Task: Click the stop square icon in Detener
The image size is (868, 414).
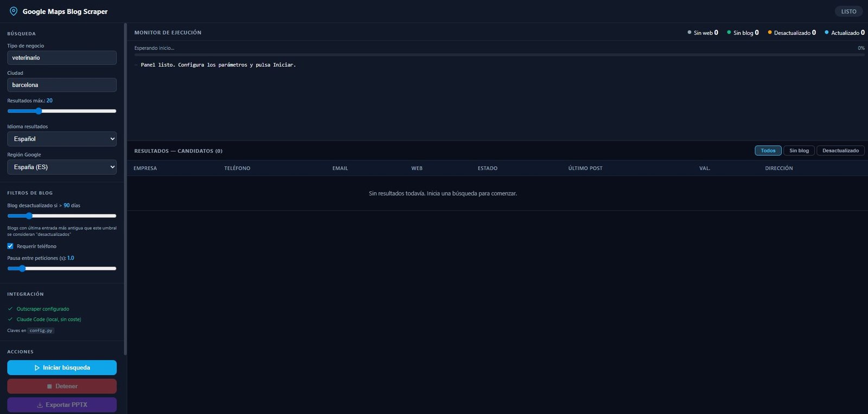Action: [49, 386]
